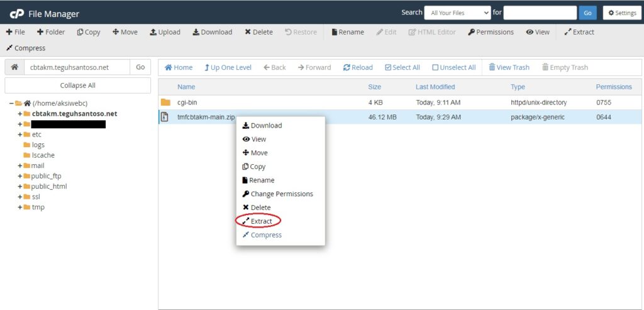This screenshot has width=644, height=310.
Task: Click Go next to the path field
Action: pos(140,67)
